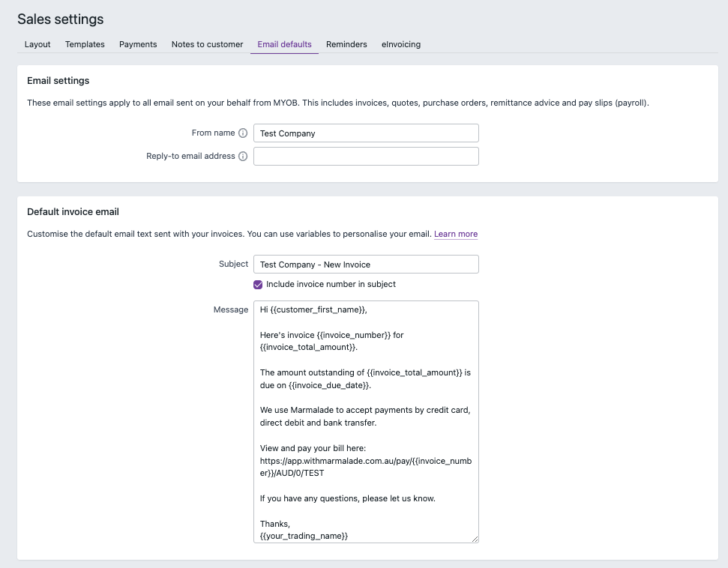Switch to the Layout tab
Screen dimensions: 728x568
[x=37, y=44]
